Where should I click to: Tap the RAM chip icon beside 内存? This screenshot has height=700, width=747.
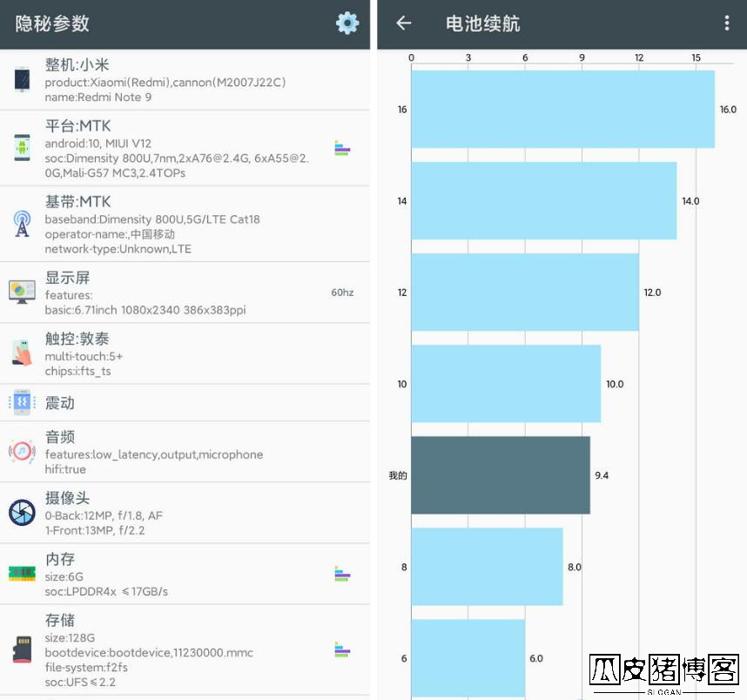[x=22, y=573]
